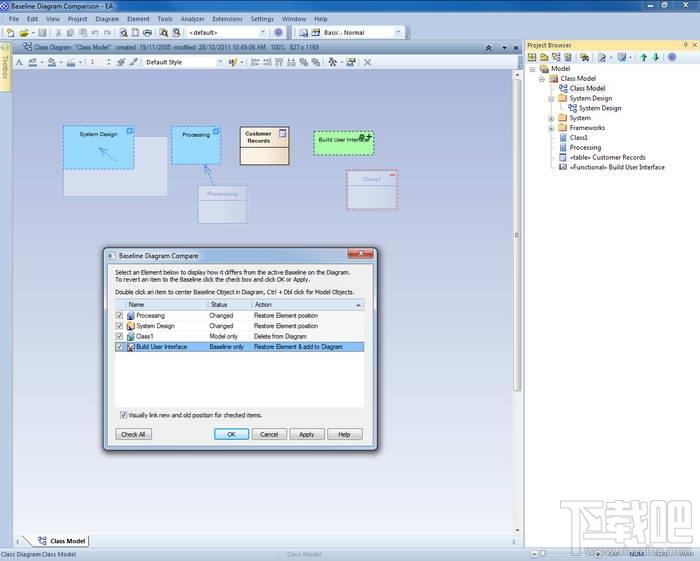Click the align left icon in diagram toolbar

(x=255, y=62)
